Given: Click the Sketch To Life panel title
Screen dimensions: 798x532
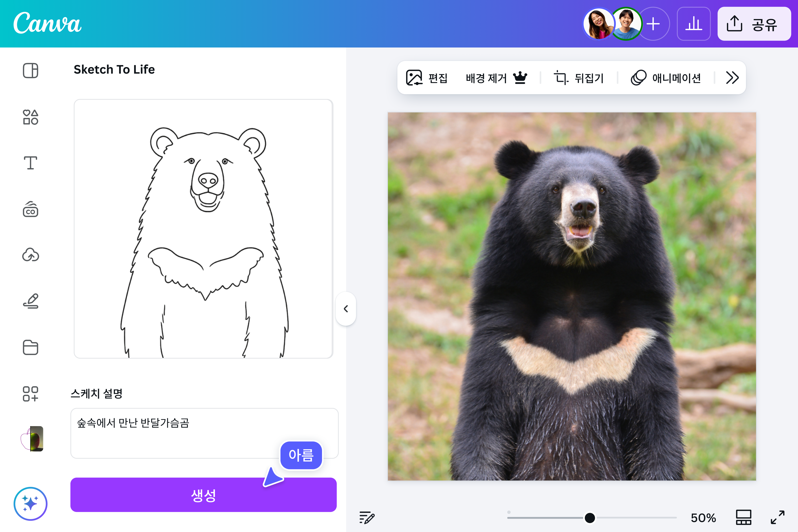Looking at the screenshot, I should click(114, 69).
